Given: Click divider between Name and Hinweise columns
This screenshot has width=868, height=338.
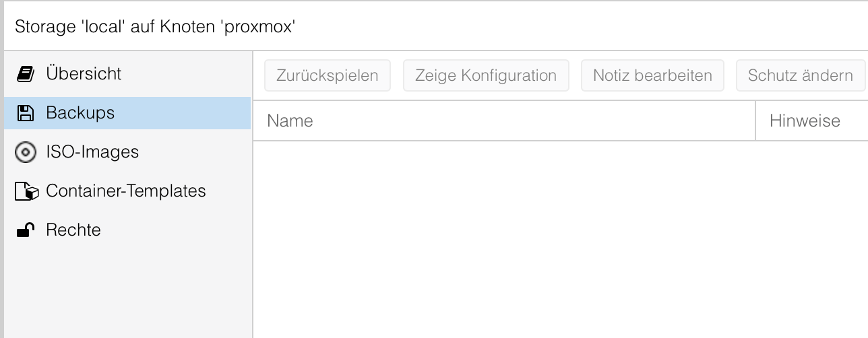Looking at the screenshot, I should (755, 121).
